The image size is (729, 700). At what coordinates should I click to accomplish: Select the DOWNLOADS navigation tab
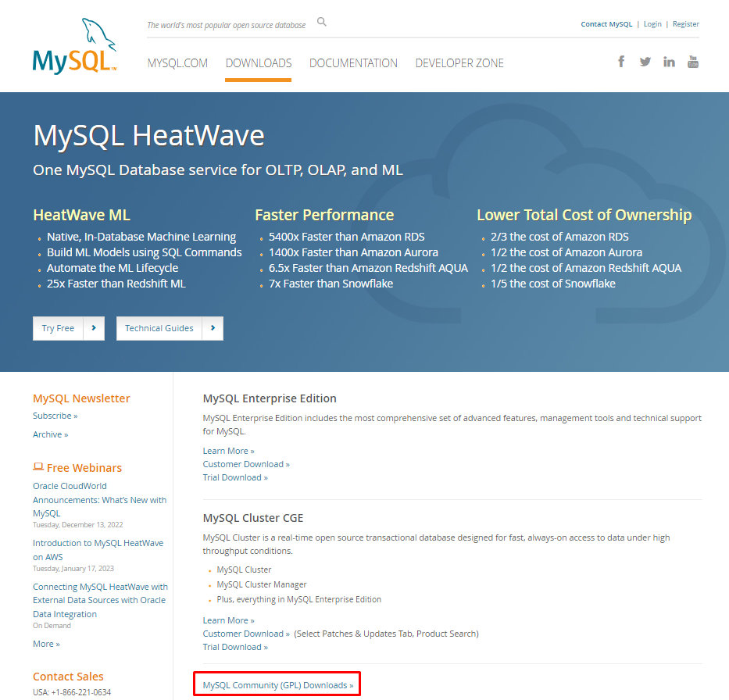(259, 62)
